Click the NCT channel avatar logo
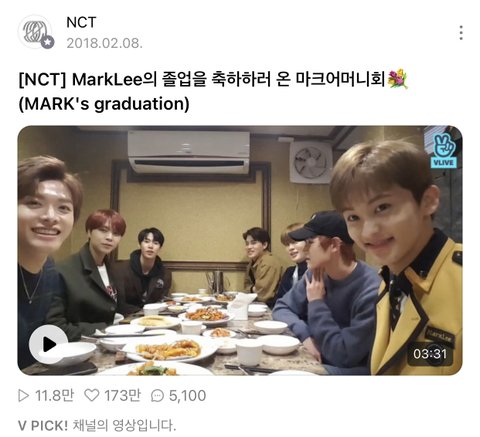 pyautogui.click(x=35, y=32)
